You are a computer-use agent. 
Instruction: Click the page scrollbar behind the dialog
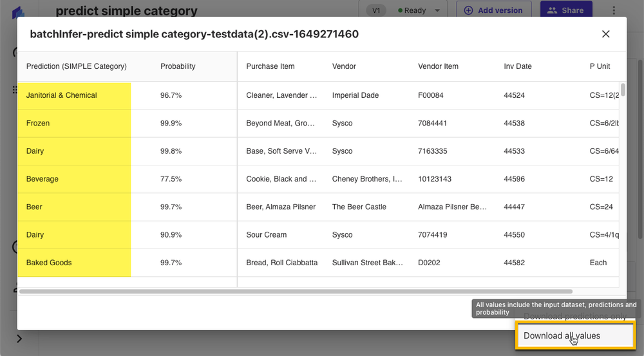click(640, 149)
